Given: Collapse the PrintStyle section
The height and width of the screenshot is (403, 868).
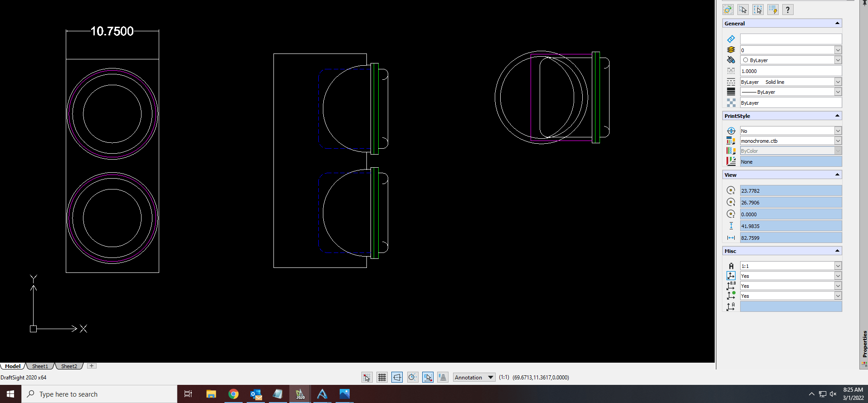Looking at the screenshot, I should point(837,116).
